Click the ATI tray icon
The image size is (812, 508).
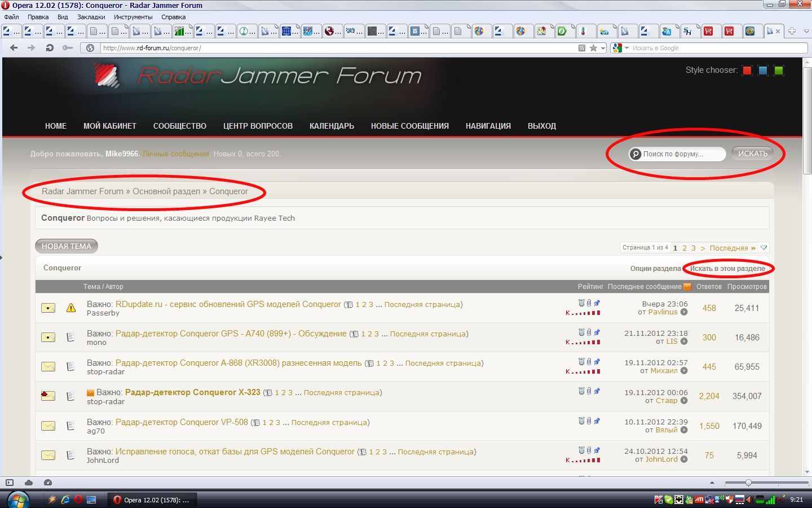point(699,500)
